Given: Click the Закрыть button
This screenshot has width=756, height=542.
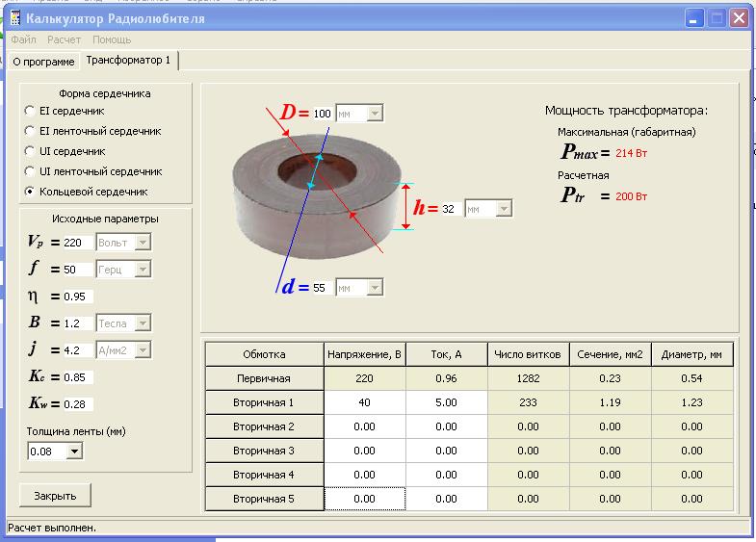Looking at the screenshot, I should coord(55,496).
